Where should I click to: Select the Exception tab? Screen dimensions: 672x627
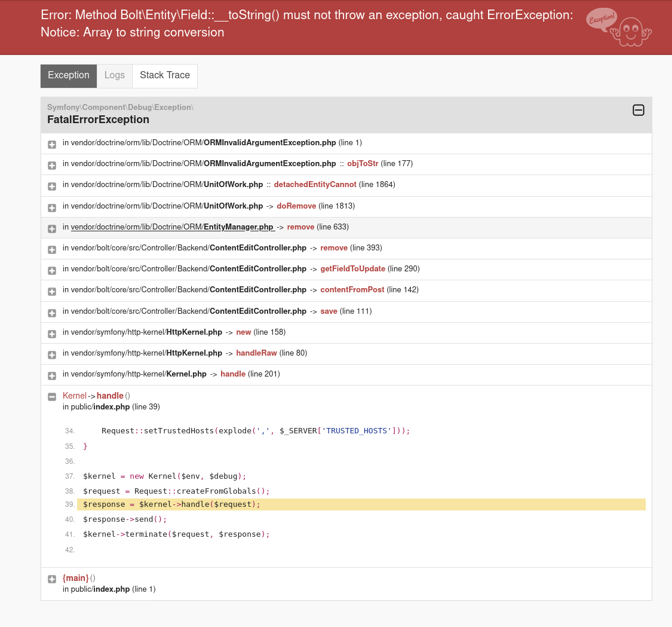pyautogui.click(x=68, y=75)
